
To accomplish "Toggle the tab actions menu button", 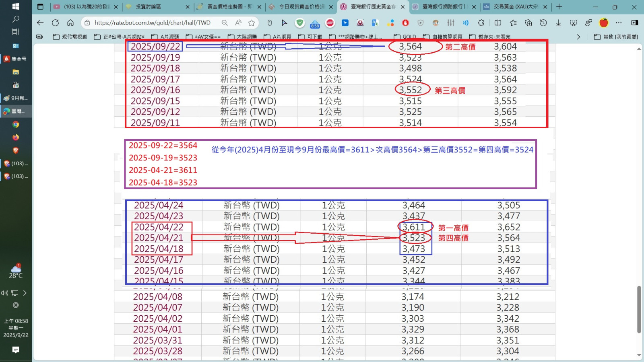I will click(x=40, y=7).
